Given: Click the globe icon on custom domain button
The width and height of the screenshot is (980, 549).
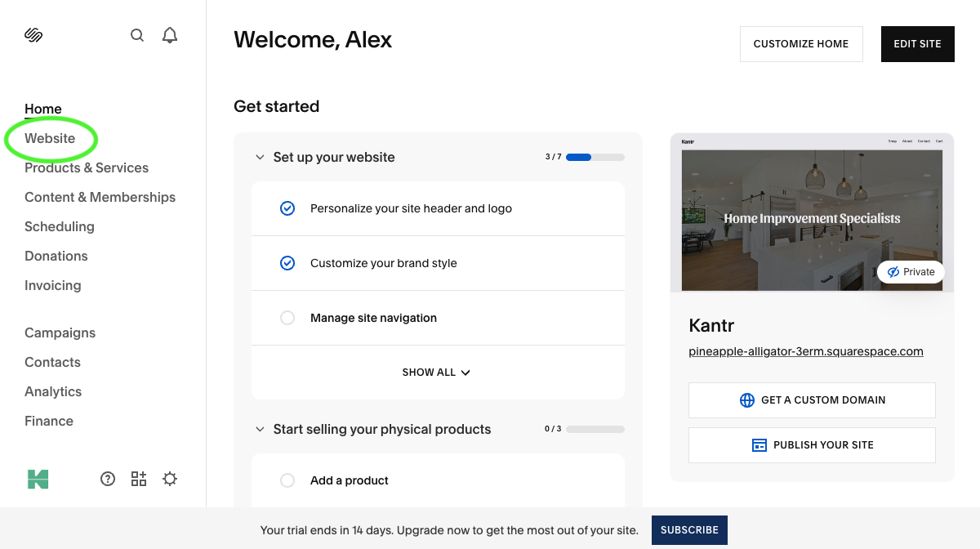Looking at the screenshot, I should click(746, 400).
